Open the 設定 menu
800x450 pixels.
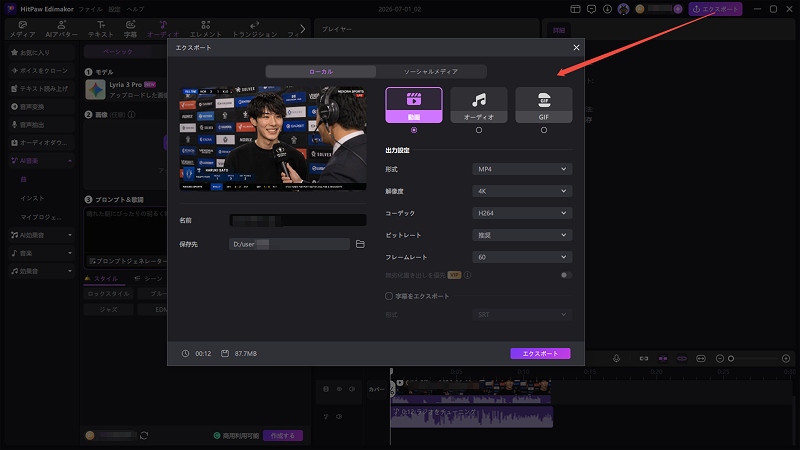click(x=114, y=9)
